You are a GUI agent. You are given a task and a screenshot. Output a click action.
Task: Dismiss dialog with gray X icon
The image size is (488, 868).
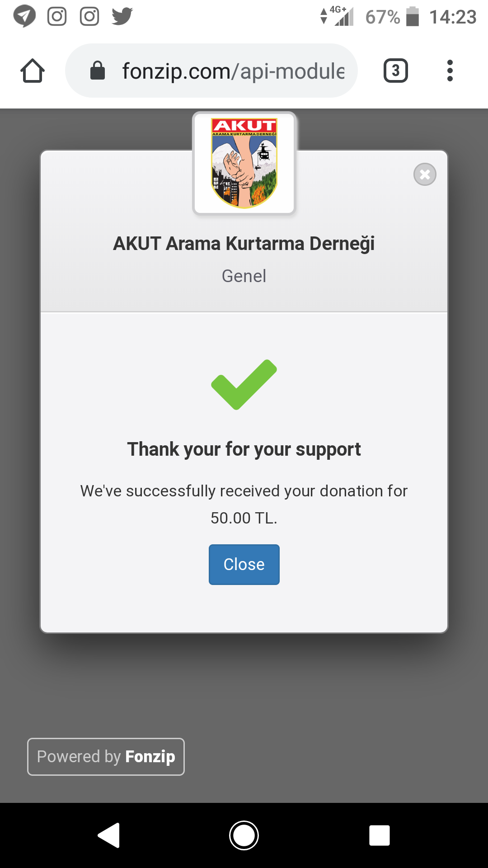click(425, 174)
